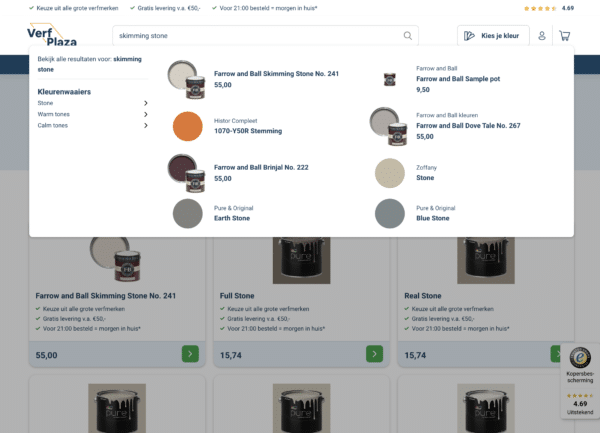Select the orange 1070-Y50R Stemming swatch

pyautogui.click(x=187, y=126)
